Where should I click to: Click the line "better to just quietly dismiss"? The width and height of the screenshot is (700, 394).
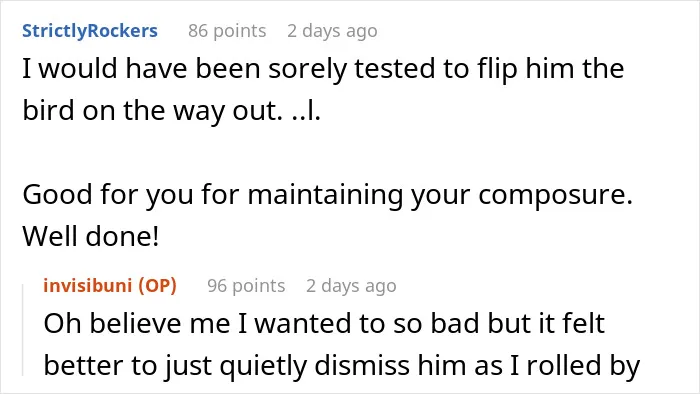point(342,366)
